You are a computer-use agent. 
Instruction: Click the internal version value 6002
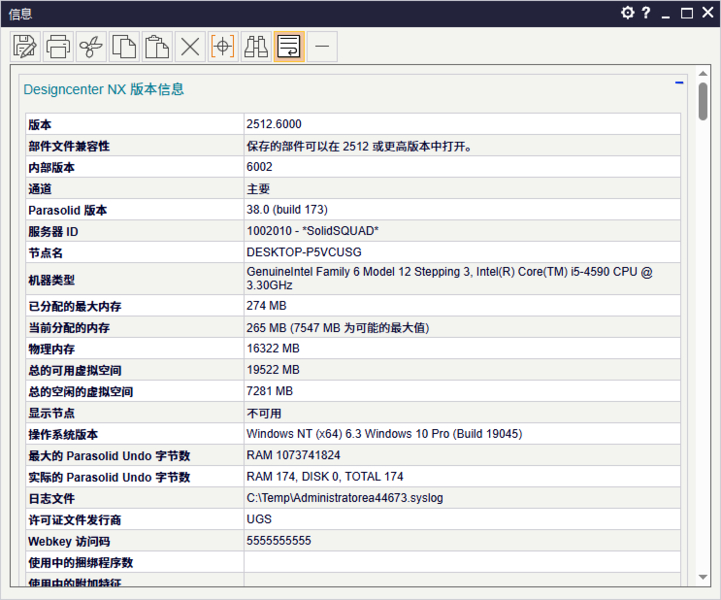(259, 167)
